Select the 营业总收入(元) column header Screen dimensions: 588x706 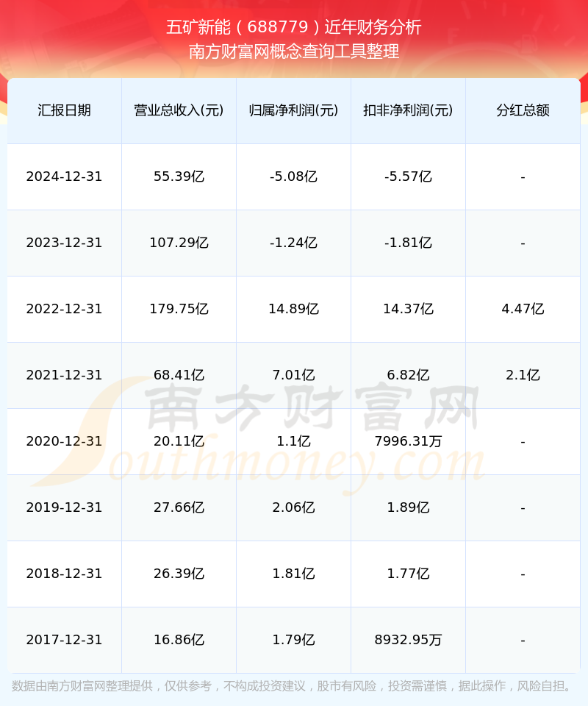pyautogui.click(x=179, y=110)
